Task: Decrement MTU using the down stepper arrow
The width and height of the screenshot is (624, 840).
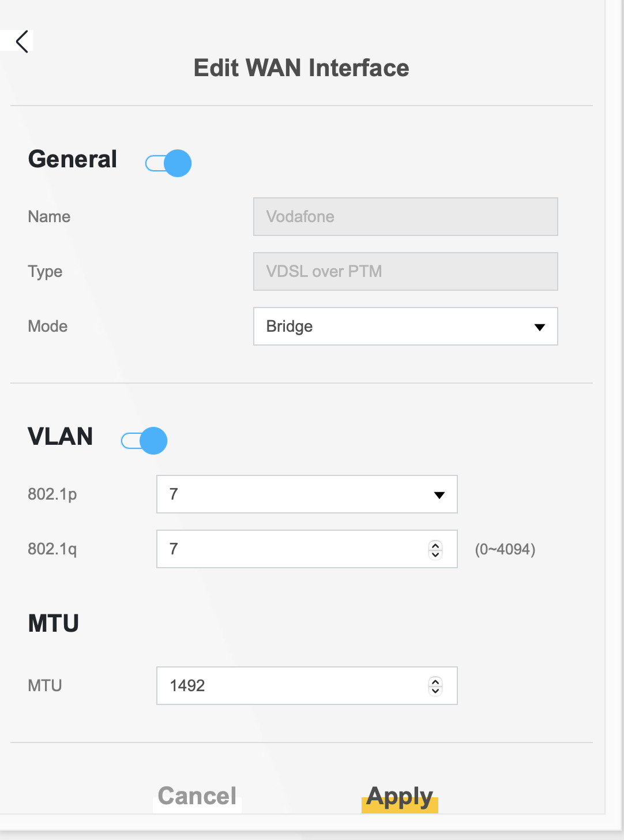Action: tap(435, 691)
